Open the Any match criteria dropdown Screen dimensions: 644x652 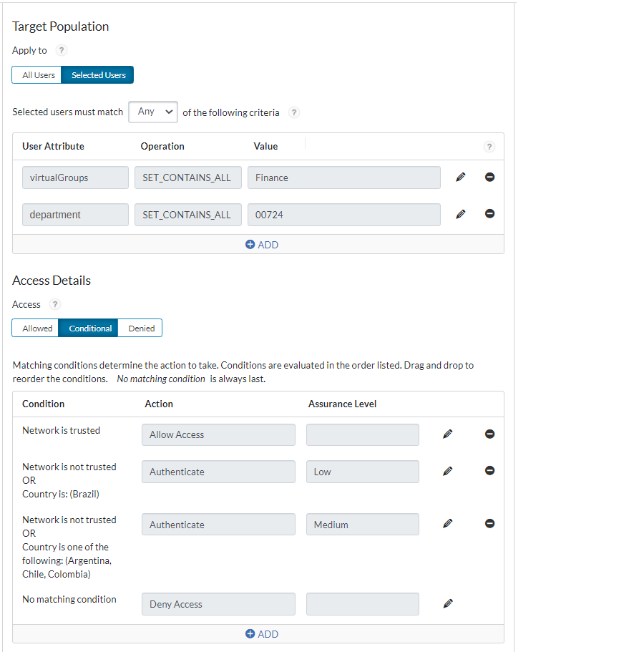point(152,112)
